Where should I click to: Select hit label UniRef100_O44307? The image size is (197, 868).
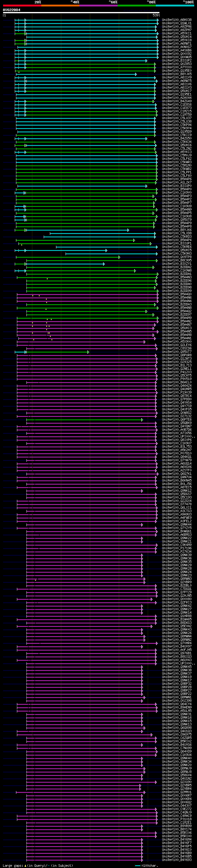click(177, 806)
